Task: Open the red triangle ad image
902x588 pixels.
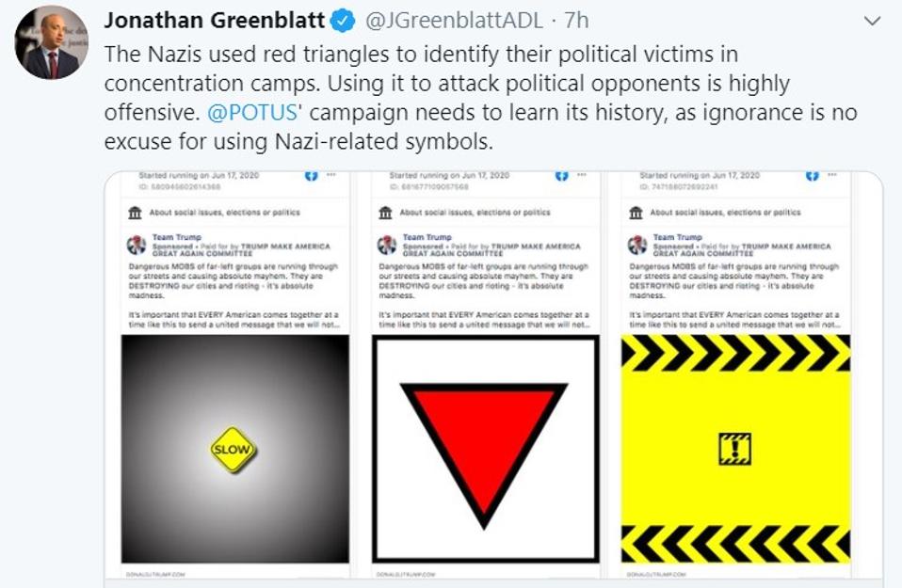Action: point(486,449)
